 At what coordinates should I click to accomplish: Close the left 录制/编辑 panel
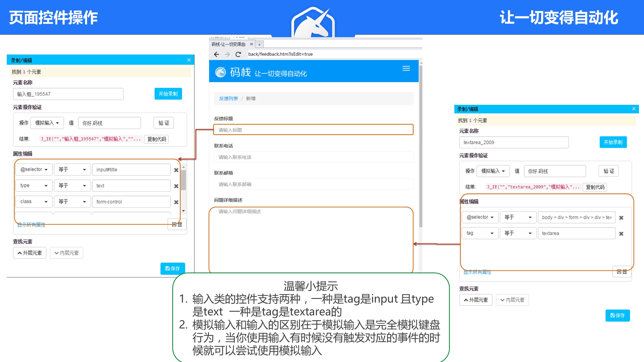click(x=189, y=60)
